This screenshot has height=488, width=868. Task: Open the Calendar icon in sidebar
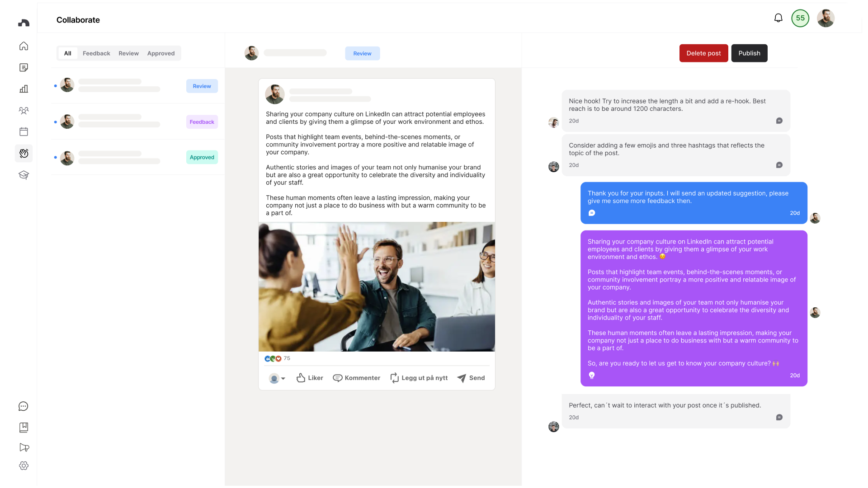click(x=24, y=131)
